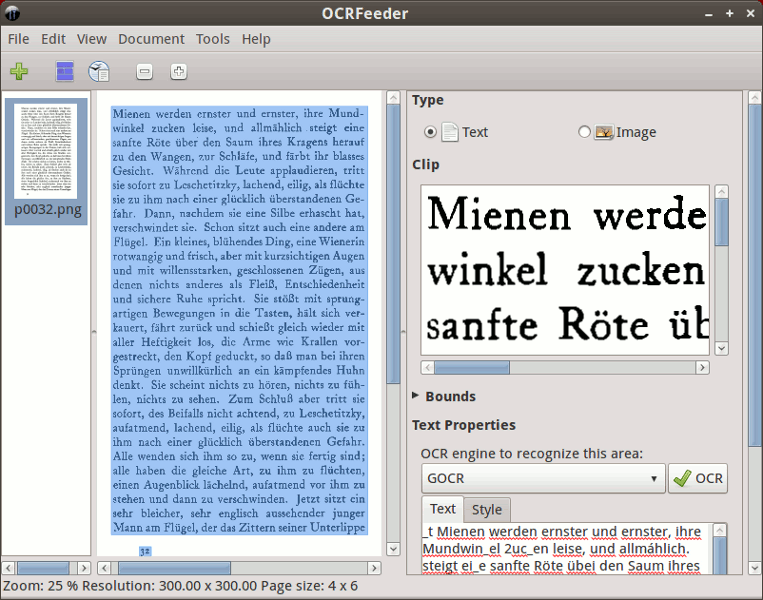Switch to the Style tab

click(x=487, y=509)
